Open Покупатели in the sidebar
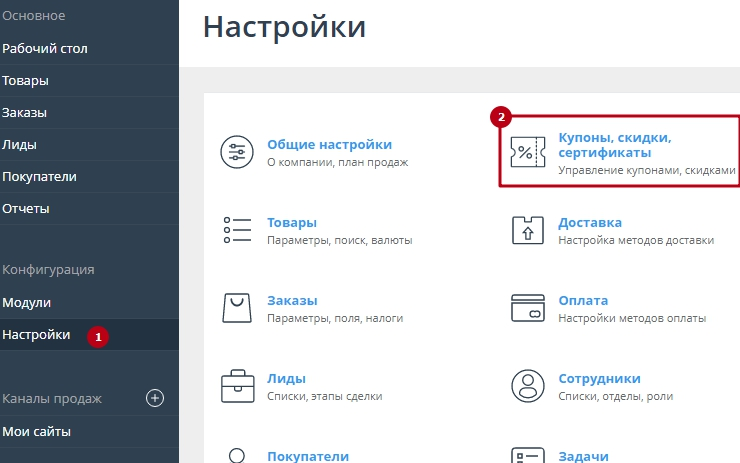The height and width of the screenshot is (463, 740). coord(39,176)
